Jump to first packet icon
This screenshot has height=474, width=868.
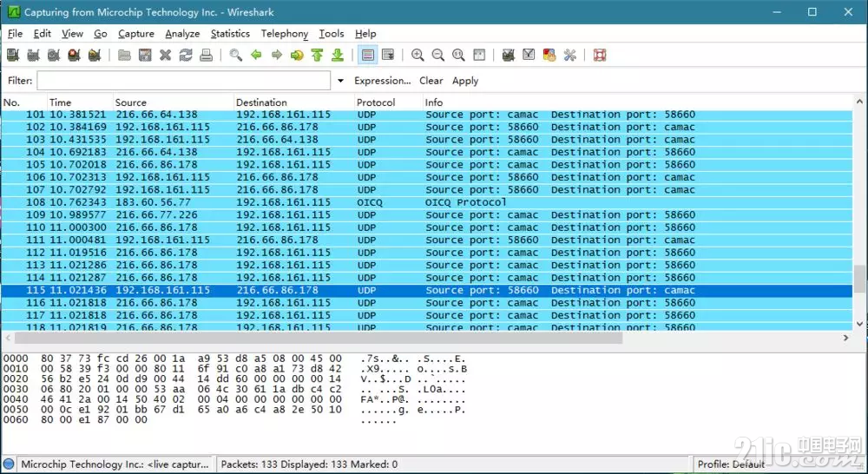point(317,55)
